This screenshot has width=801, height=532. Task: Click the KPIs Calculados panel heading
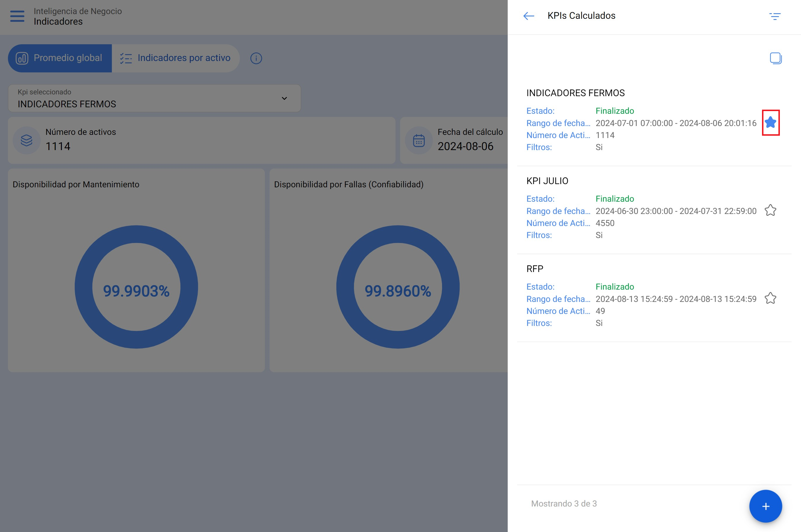click(581, 16)
